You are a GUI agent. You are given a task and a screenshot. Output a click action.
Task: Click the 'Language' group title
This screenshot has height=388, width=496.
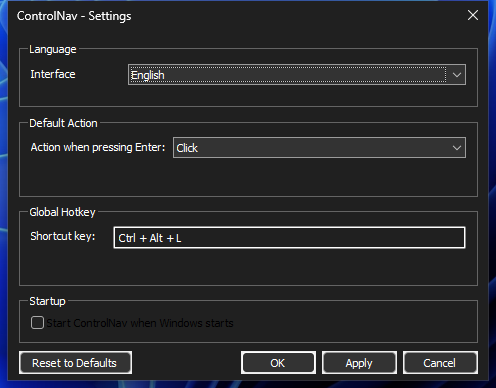pyautogui.click(x=53, y=49)
